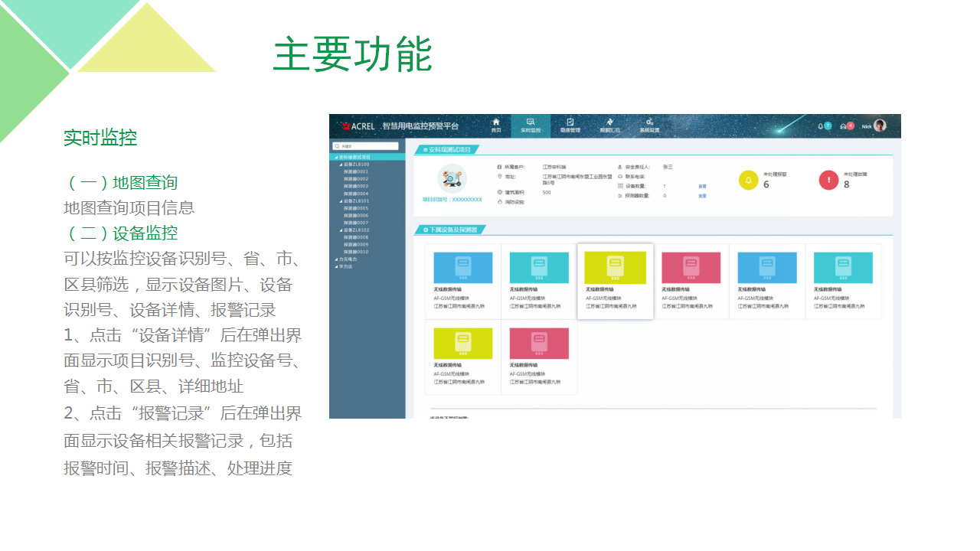Open the pink device card in first row
The height and width of the screenshot is (551, 980).
pos(691,268)
